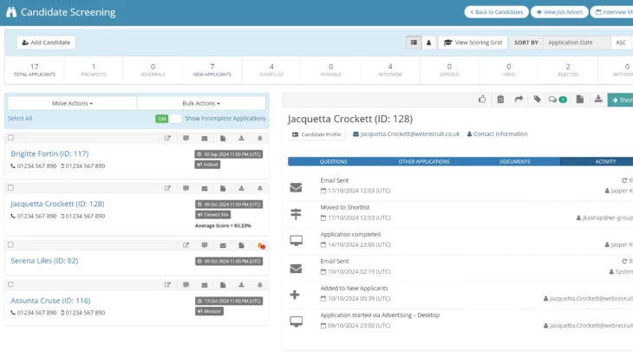Expand the Bulk Actions dropdown
Image resolution: width=633 pixels, height=364 pixels.
[x=201, y=103]
